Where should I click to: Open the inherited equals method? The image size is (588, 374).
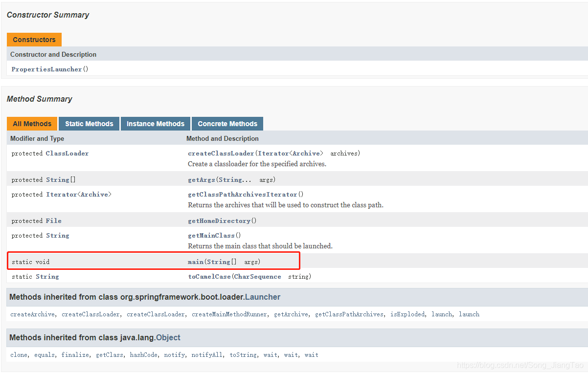45,355
